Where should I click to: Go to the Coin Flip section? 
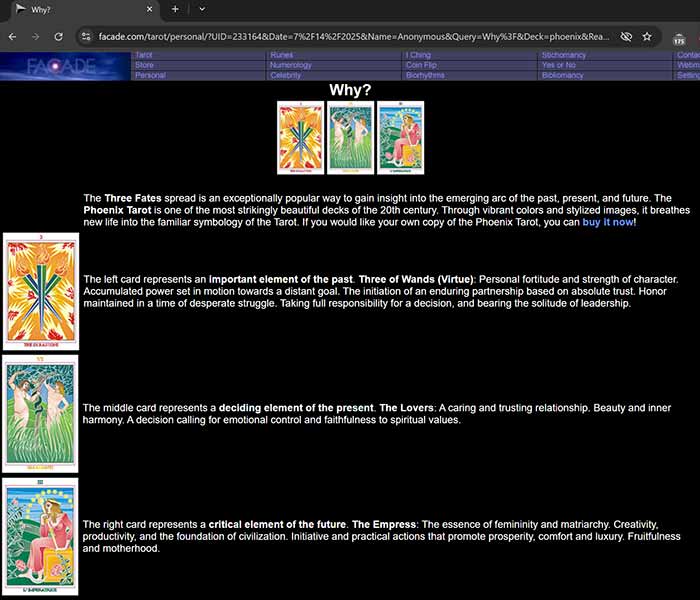pos(421,65)
